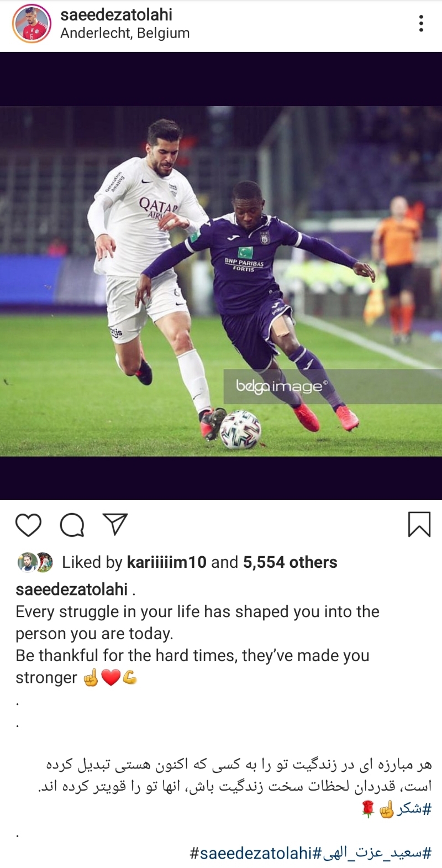Open saeedezatolahi profile picture avatar

pos(31,24)
